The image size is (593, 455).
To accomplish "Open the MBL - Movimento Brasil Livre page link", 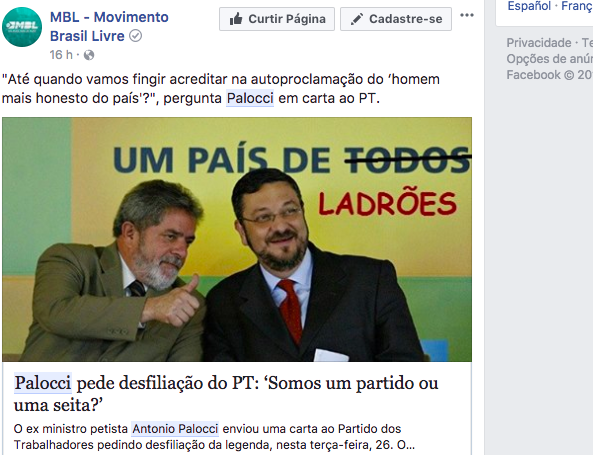I will pyautogui.click(x=109, y=26).
